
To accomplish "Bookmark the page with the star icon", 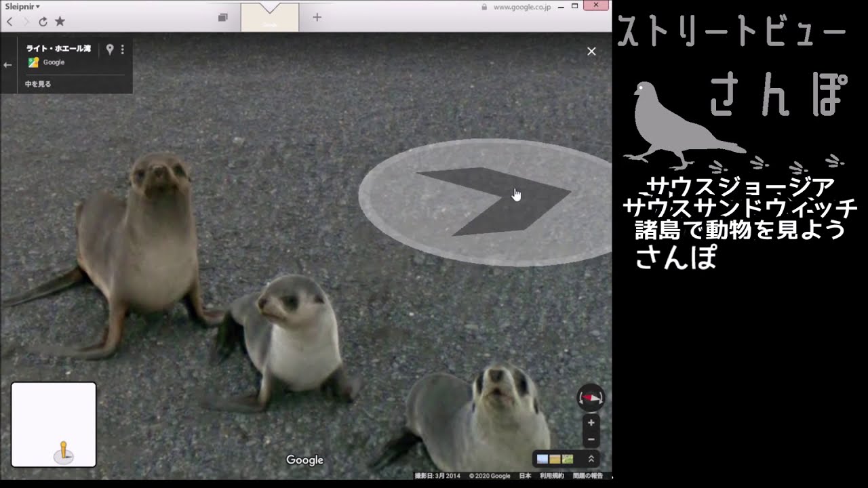I will (x=60, y=22).
